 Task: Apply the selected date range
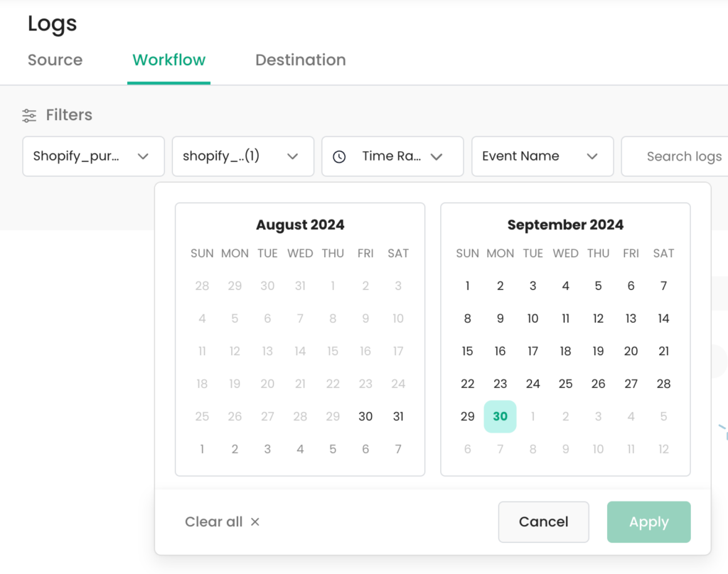[x=648, y=521]
